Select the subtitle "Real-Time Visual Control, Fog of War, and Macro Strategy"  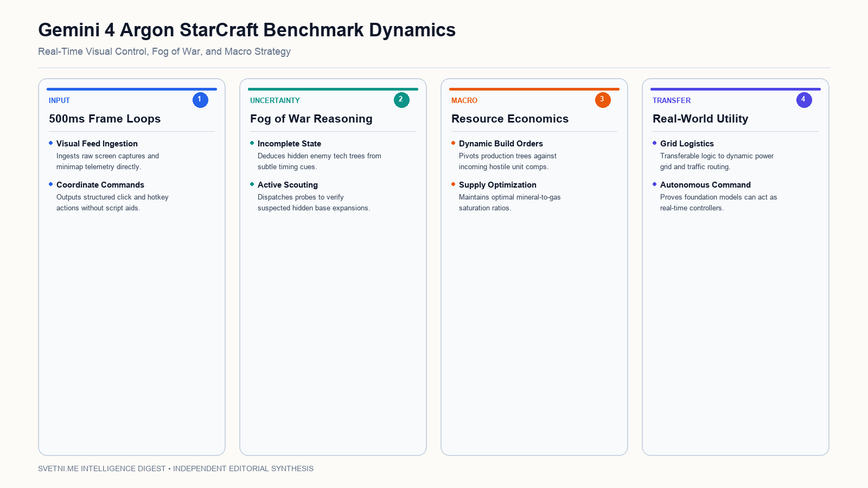coord(164,52)
